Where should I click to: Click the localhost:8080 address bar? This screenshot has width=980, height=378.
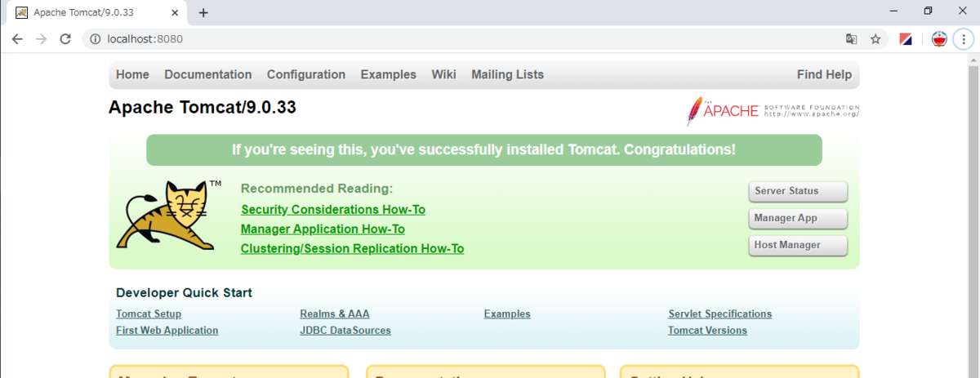(x=457, y=39)
